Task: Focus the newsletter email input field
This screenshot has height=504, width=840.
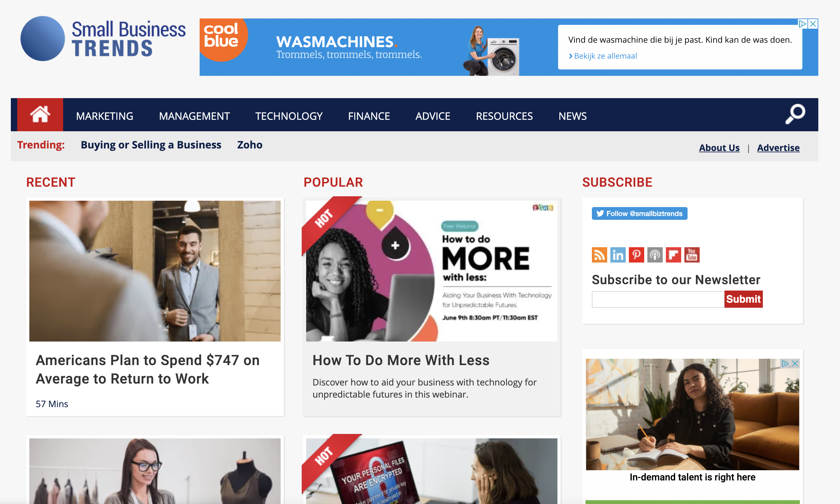Action: pos(658,299)
